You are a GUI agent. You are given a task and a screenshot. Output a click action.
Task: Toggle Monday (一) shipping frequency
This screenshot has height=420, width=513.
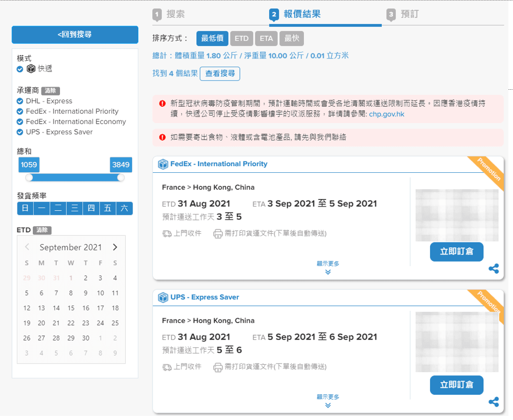[42, 208]
